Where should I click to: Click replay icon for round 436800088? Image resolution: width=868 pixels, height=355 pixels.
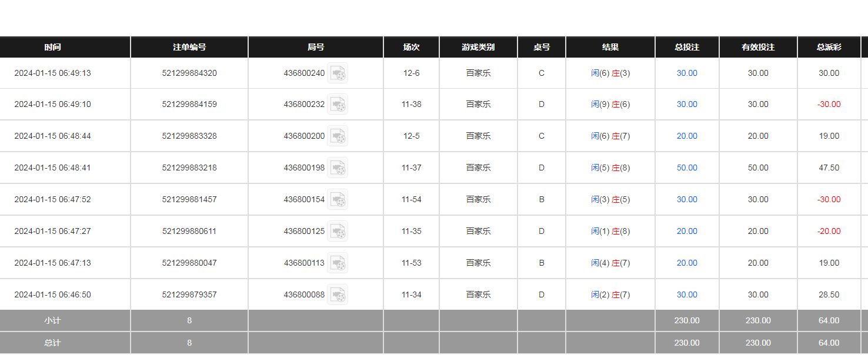pos(338,295)
